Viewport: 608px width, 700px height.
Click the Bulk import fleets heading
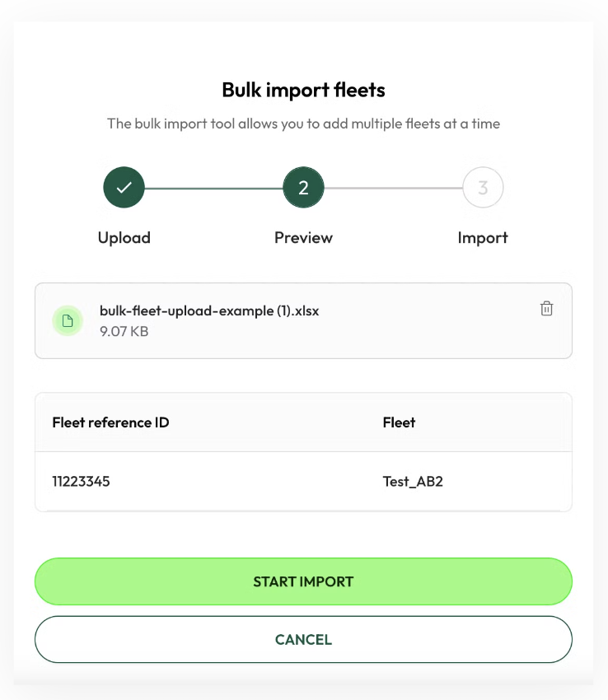(303, 90)
